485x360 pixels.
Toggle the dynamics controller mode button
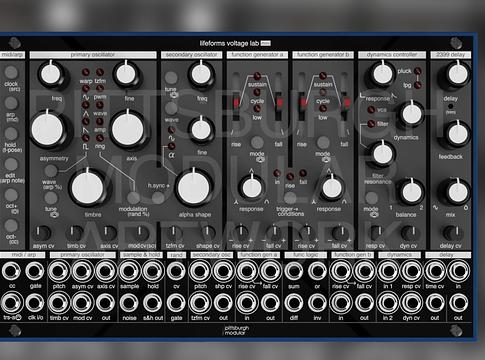point(372,198)
